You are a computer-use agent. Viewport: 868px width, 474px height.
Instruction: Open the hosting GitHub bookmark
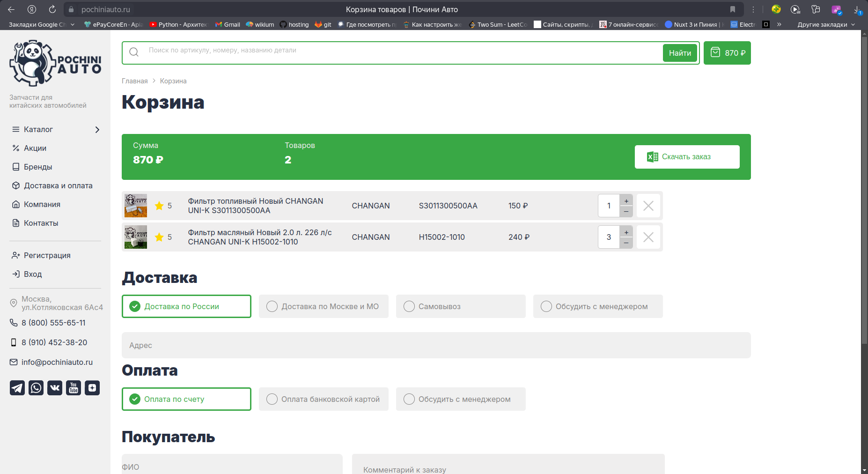coord(294,24)
